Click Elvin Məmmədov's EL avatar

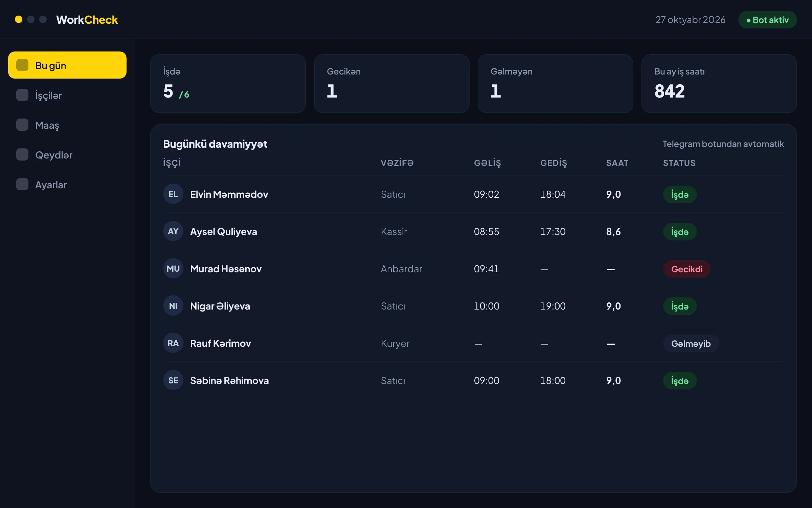[x=173, y=194]
